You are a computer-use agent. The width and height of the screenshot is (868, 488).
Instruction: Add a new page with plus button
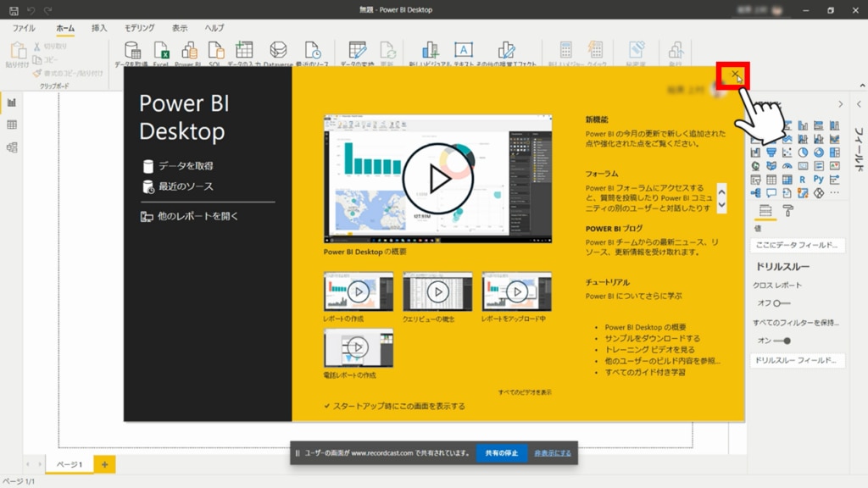pos(104,464)
